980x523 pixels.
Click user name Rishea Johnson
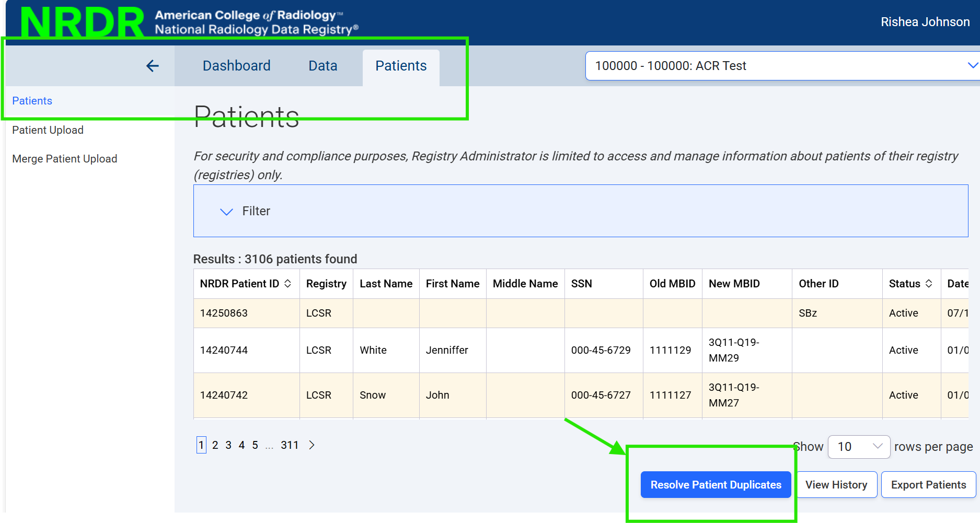pyautogui.click(x=925, y=22)
